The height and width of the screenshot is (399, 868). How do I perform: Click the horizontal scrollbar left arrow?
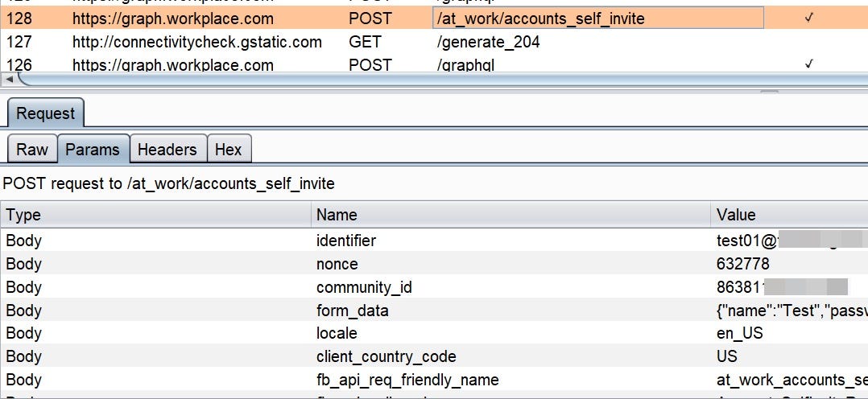tap(8, 80)
